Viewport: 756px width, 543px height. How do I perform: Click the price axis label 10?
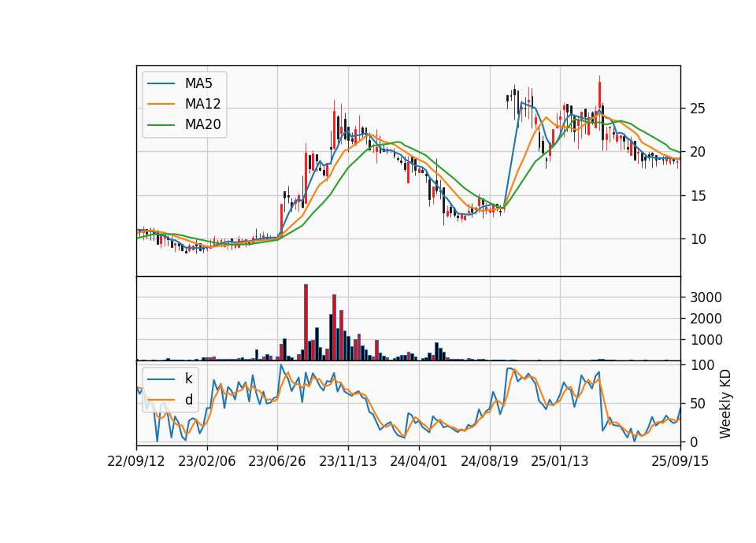pyautogui.click(x=698, y=239)
